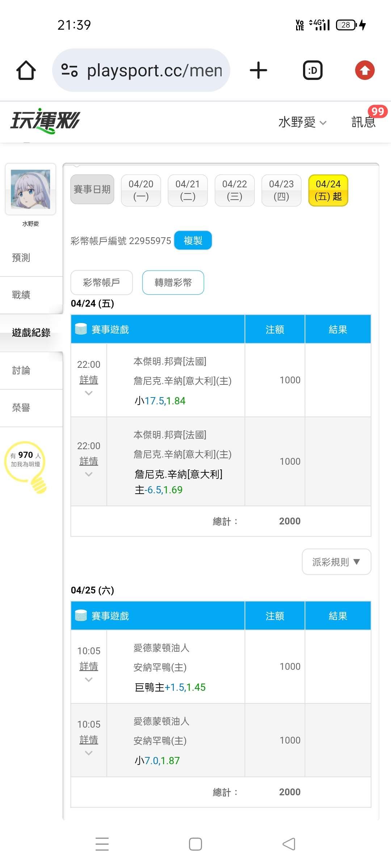Expand details chevron for first 10:05 match
391x868 pixels.
pyautogui.click(x=89, y=680)
